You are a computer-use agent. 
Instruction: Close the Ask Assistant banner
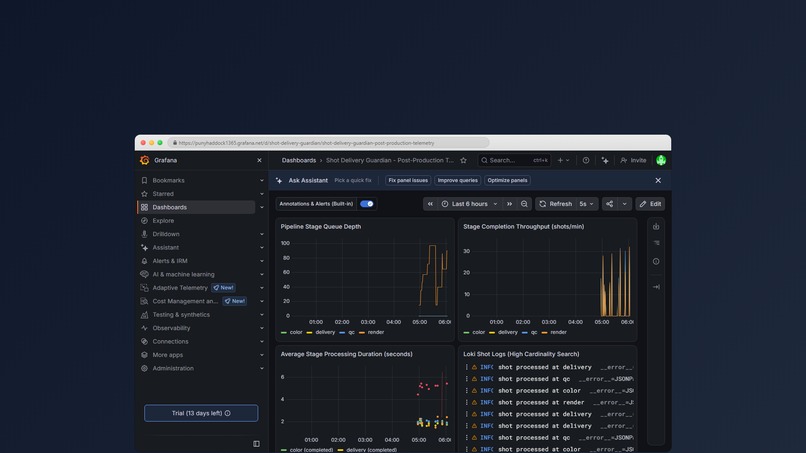pyautogui.click(x=658, y=180)
